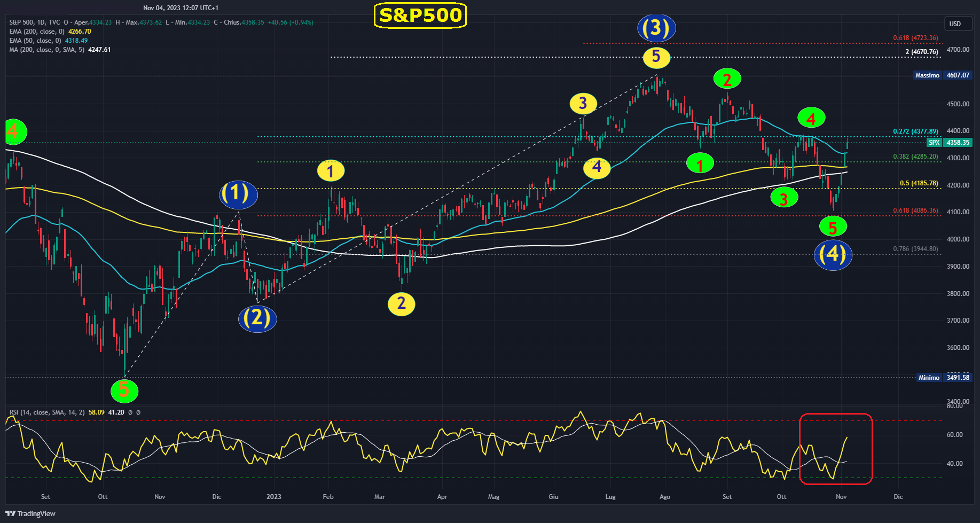Click the Minimo 3491.58 price label
980x523 pixels.
(944, 378)
